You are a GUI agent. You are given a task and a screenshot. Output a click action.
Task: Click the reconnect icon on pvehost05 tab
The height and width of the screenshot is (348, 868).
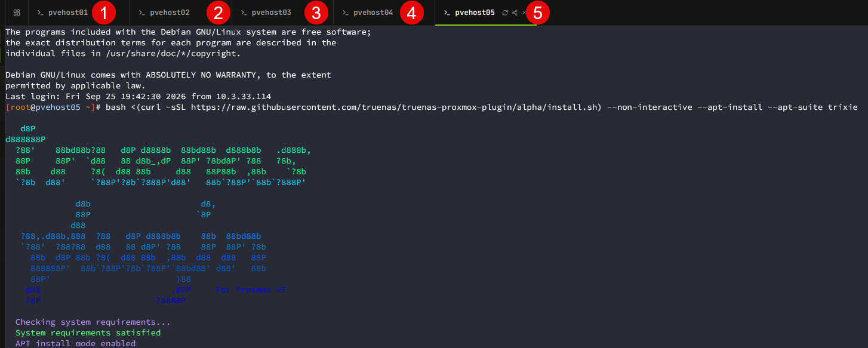click(506, 13)
